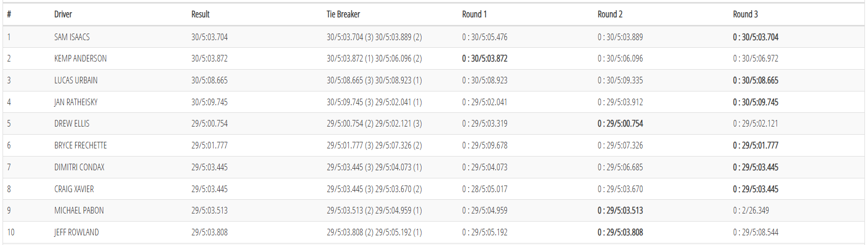868x245 pixels.
Task: Click the Tie Breaker column header
Action: [343, 14]
